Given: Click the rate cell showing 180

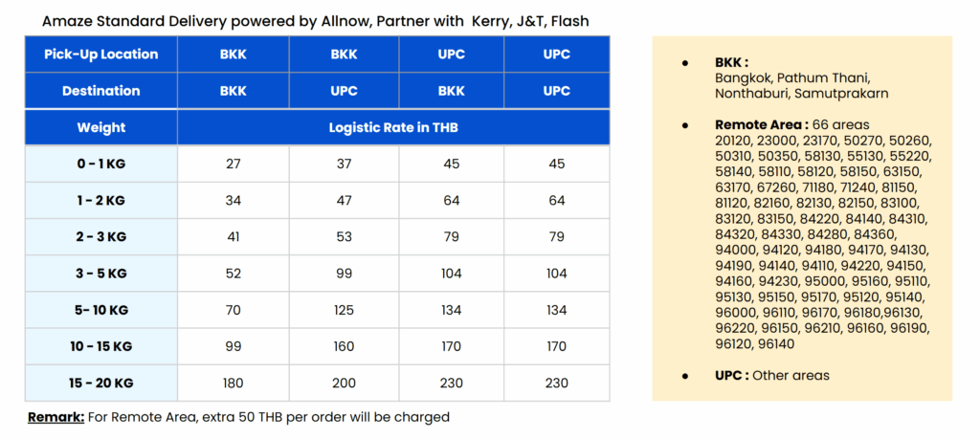Looking at the screenshot, I should [x=233, y=383].
